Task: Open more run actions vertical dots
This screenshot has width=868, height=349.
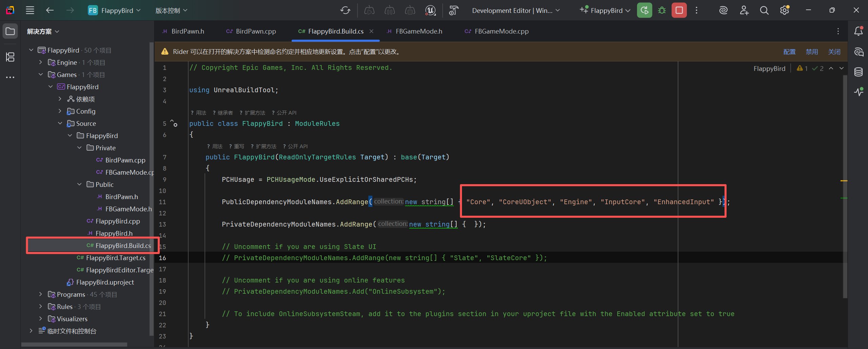Action: [x=696, y=11]
